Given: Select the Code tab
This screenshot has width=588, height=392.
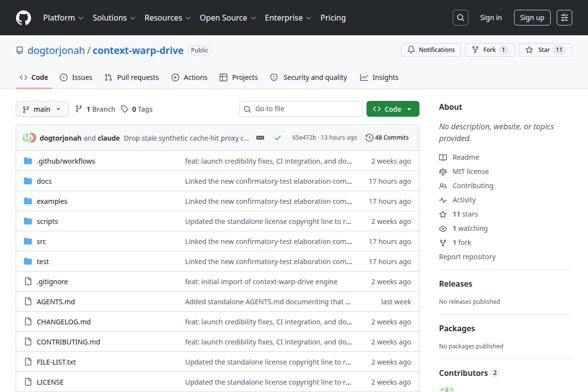Looking at the screenshot, I should (x=34, y=77).
